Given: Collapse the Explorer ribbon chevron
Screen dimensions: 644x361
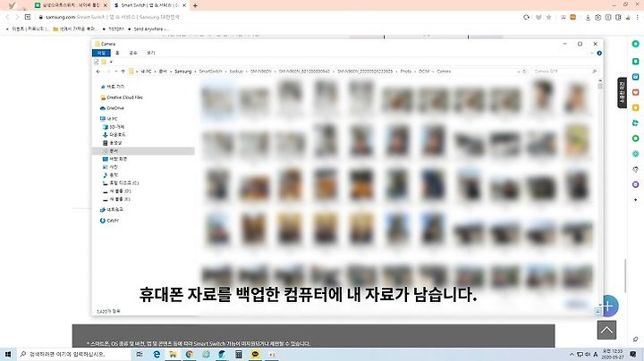Looking at the screenshot, I should click(x=592, y=54).
